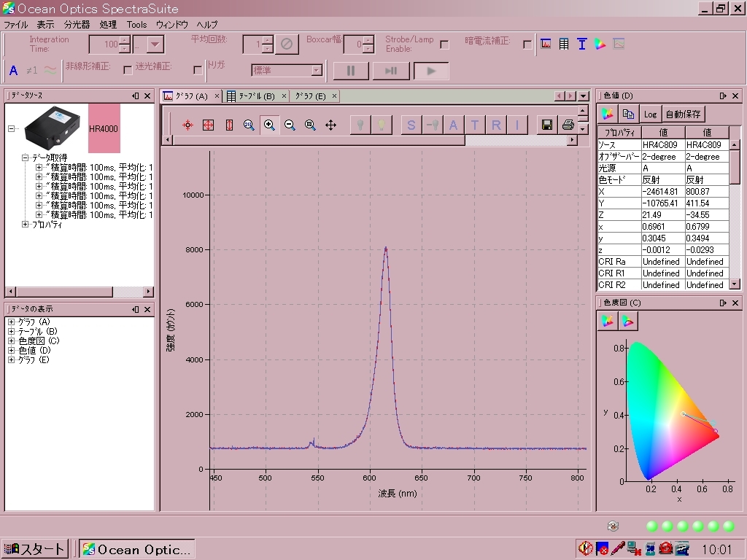Click the first color icon in chromaticity panel
The height and width of the screenshot is (560, 747).
coord(608,321)
